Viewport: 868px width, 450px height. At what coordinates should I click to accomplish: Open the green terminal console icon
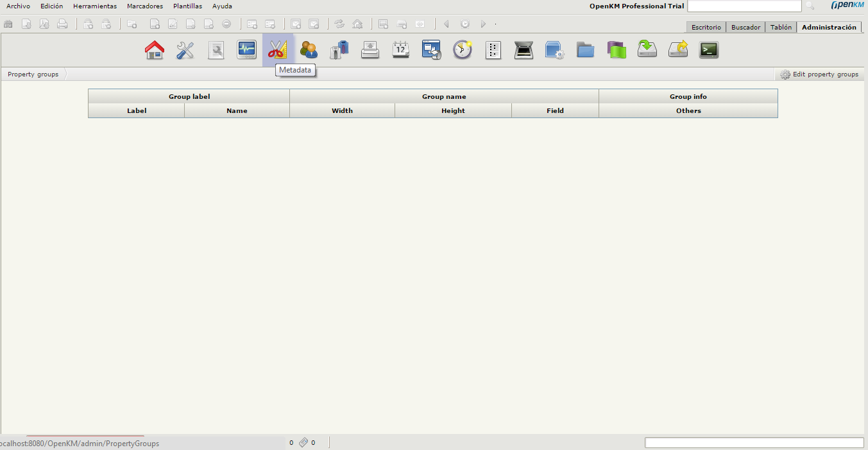709,50
